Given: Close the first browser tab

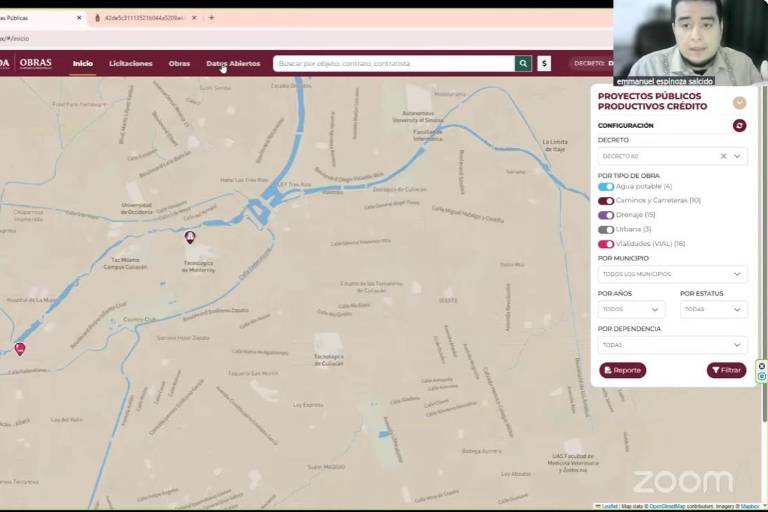Looking at the screenshot, I should click(x=79, y=18).
